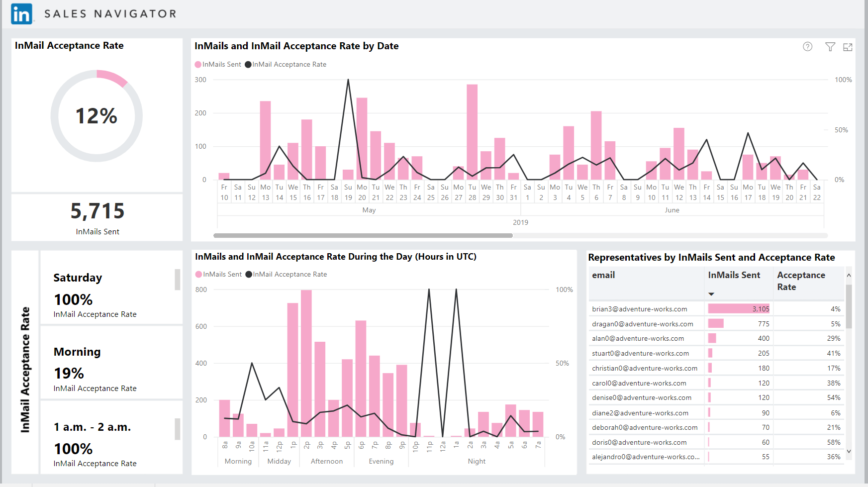The width and height of the screenshot is (868, 487).
Task: Open the help question mark icon
Action: pos(808,46)
